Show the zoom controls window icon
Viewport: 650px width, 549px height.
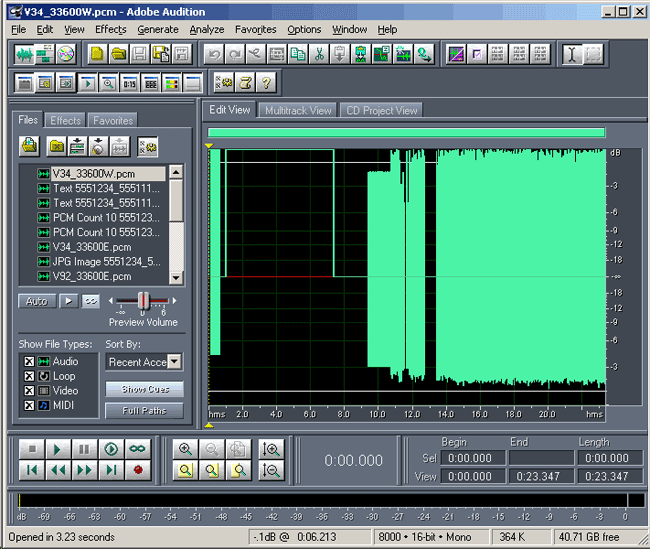pos(108,83)
